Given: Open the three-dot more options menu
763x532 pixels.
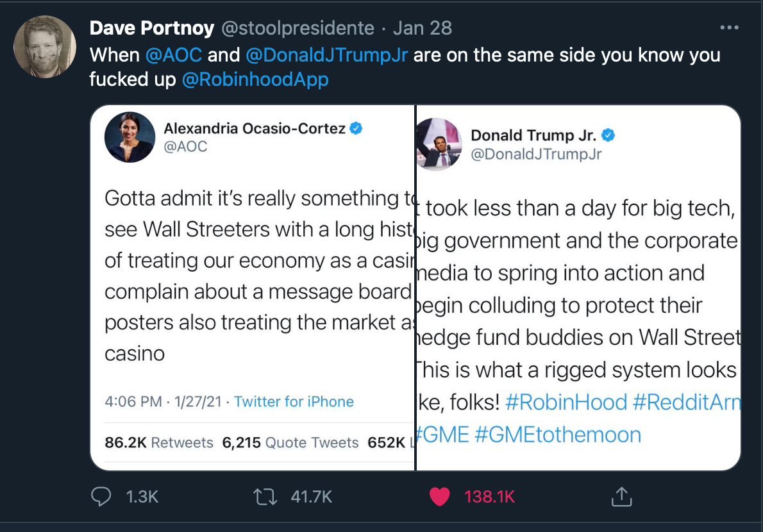Looking at the screenshot, I should pos(730,28).
